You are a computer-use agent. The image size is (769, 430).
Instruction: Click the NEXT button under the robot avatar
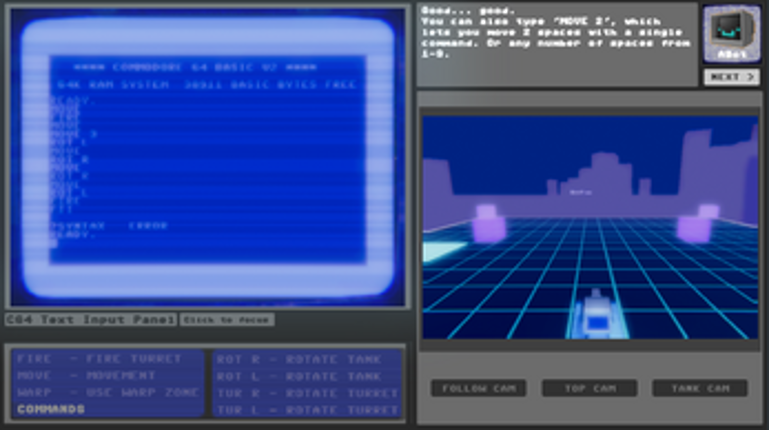pos(732,77)
